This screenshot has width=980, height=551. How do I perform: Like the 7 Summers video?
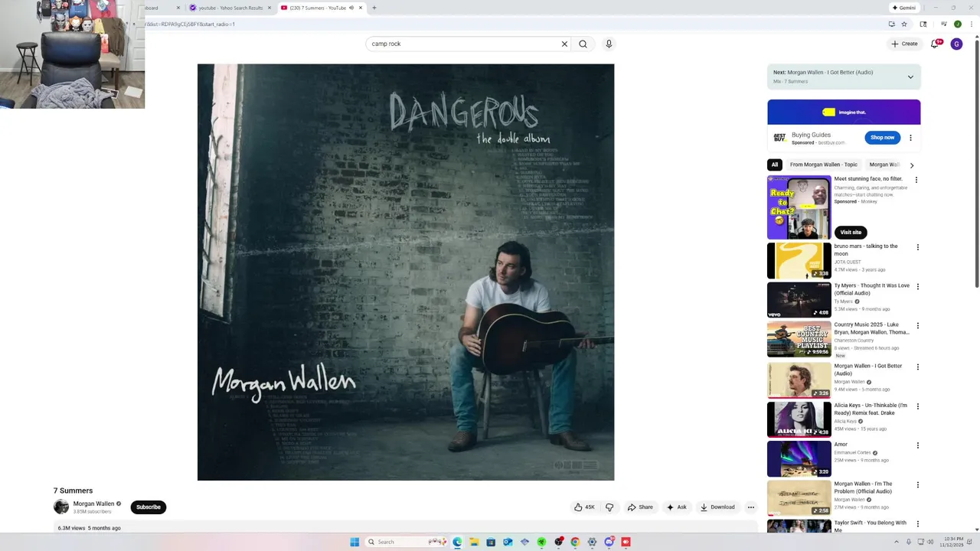point(584,507)
